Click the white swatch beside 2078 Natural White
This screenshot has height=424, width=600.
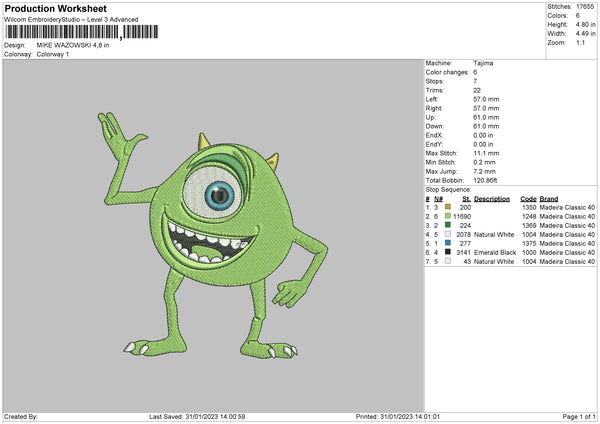[x=448, y=234]
